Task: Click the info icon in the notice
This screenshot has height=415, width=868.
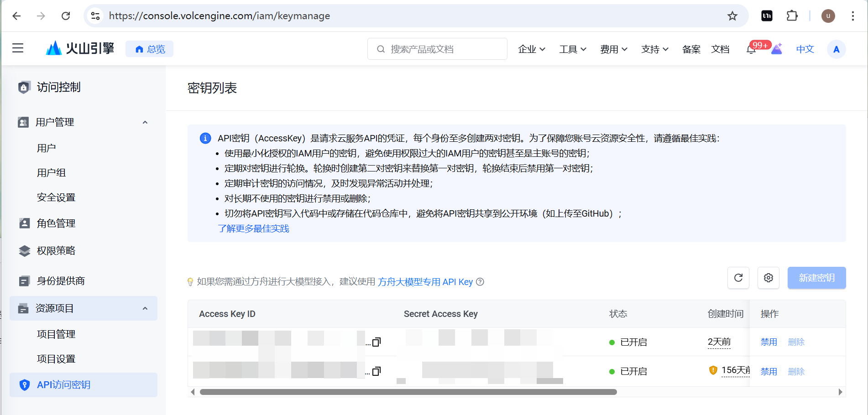Action: (x=205, y=138)
